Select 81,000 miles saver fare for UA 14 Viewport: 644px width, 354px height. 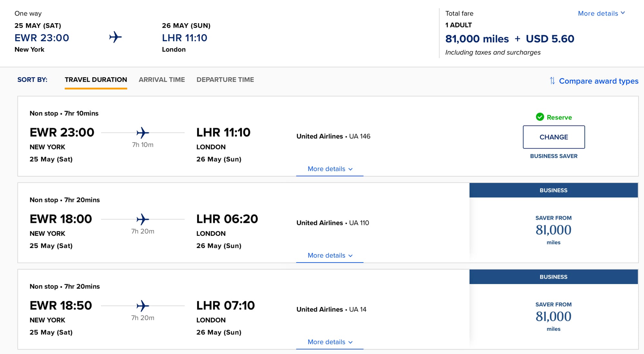tap(553, 317)
